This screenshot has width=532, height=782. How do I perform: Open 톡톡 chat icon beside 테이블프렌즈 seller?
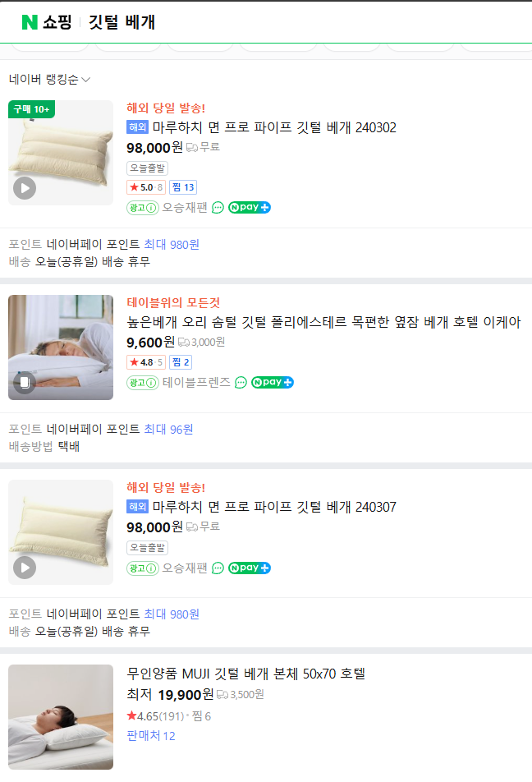[239, 382]
